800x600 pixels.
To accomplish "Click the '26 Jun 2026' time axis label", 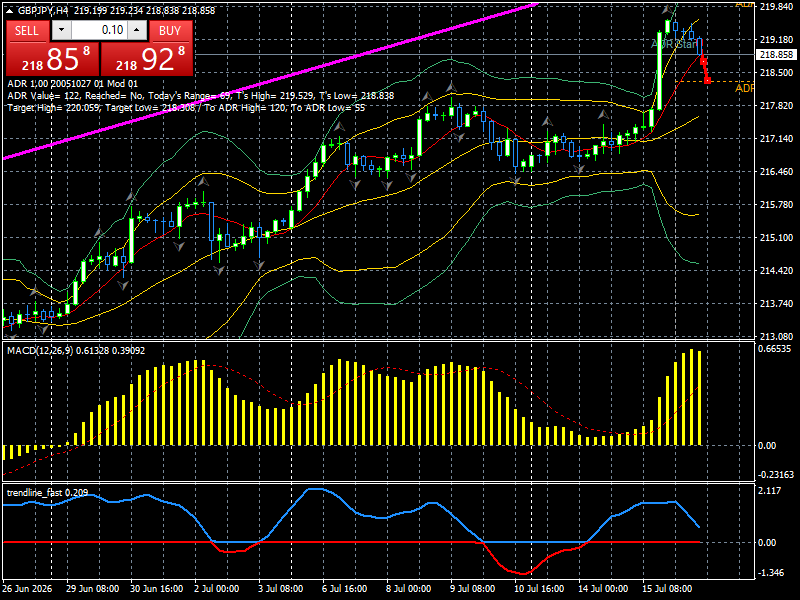I will click(x=27, y=589).
